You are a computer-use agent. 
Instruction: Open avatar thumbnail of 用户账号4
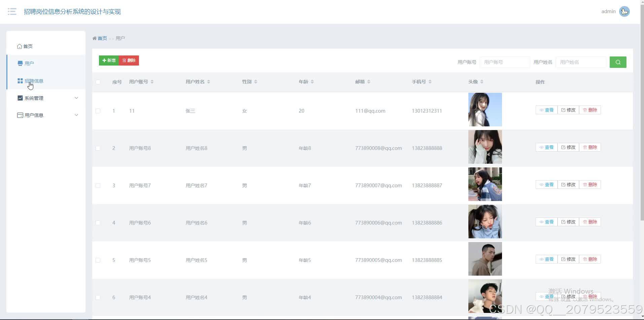click(485, 296)
